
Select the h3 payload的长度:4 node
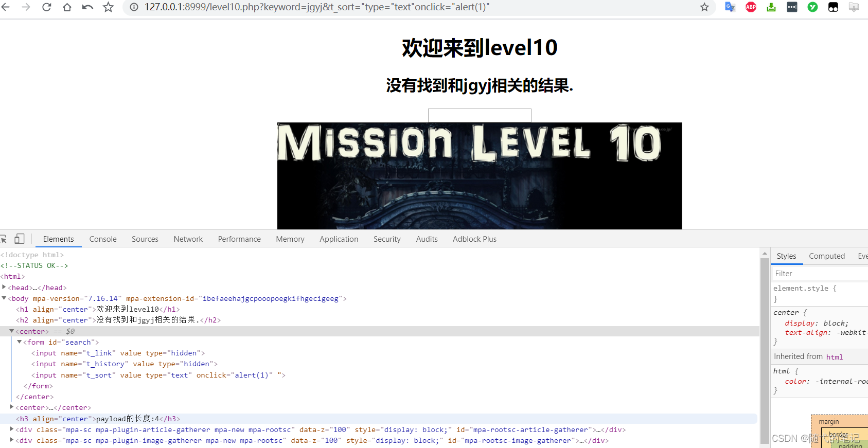click(x=98, y=419)
